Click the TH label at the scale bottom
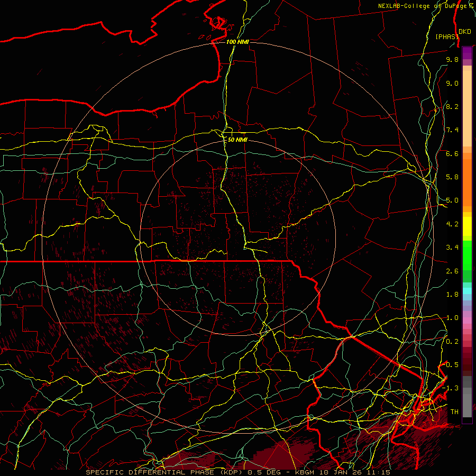The image size is (476, 476). [x=454, y=412]
